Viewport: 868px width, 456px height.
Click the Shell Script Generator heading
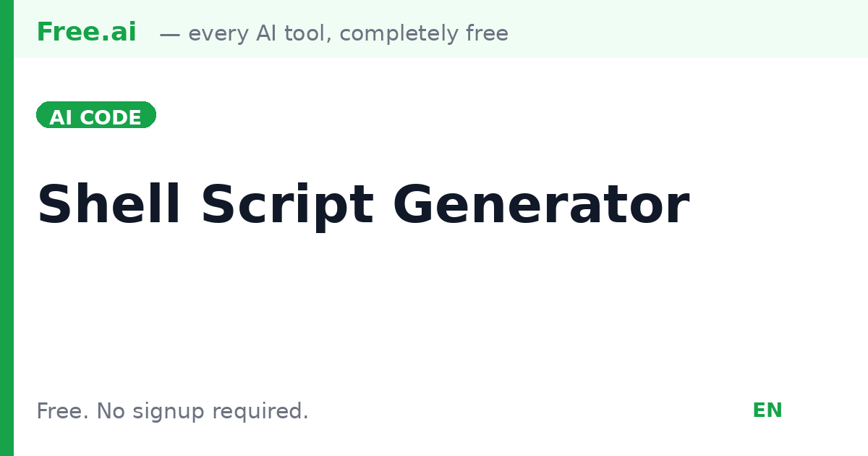point(363,206)
